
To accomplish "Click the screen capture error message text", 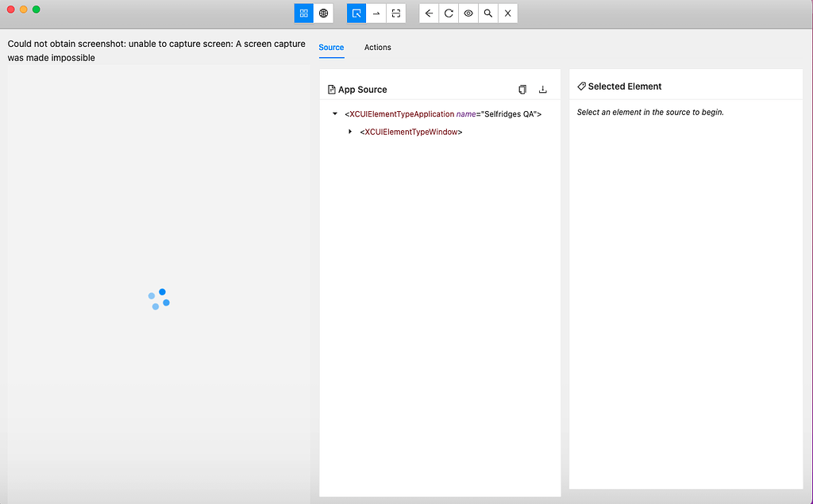I will [156, 50].
